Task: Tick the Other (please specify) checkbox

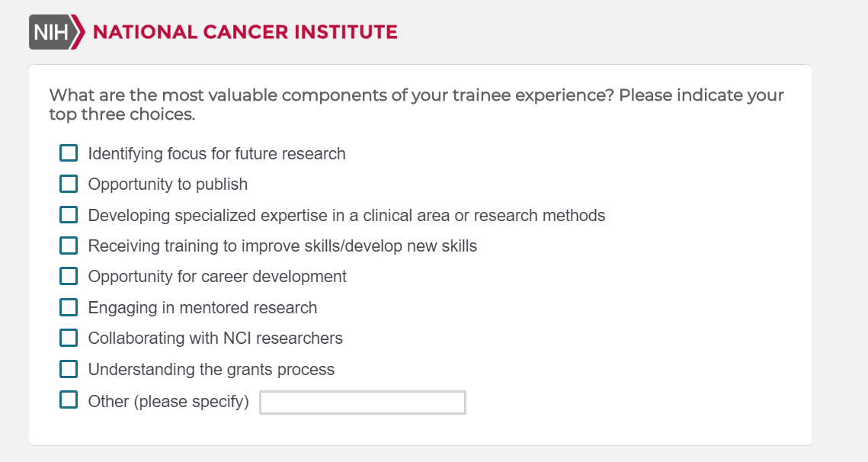Action: (69, 400)
